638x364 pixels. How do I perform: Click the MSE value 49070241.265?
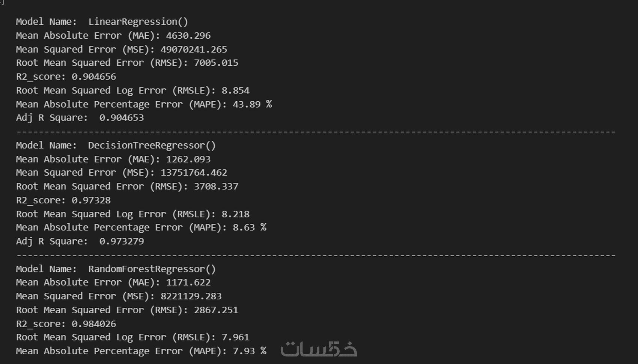point(194,50)
